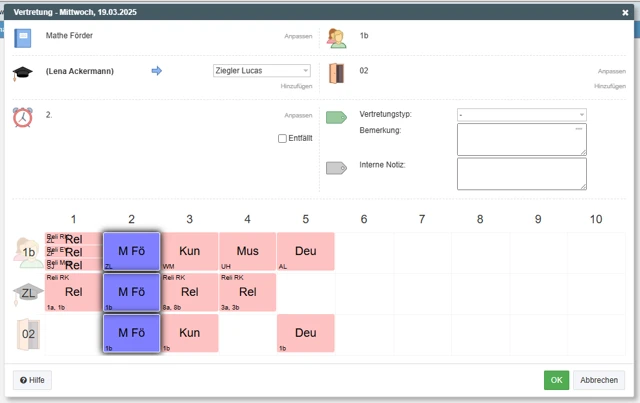This screenshot has height=403, width=640.
Task: Click the red alarm clock period icon
Action: tap(23, 117)
